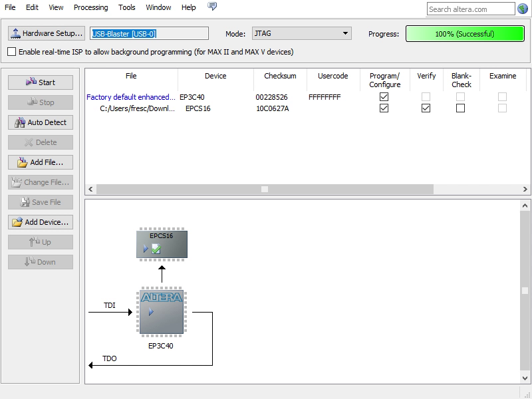Click the blue arrow on the EP3C40 chip
This screenshot has width=532, height=399.
click(151, 311)
